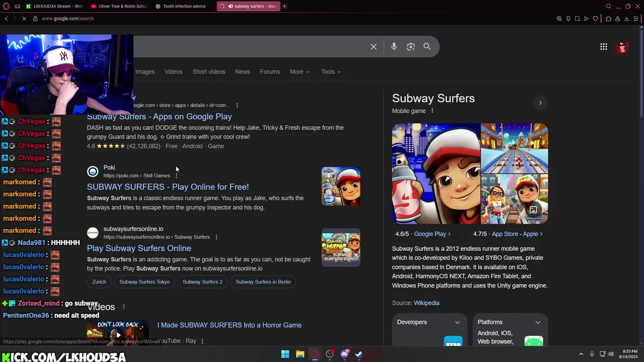Go back to previous page

[6, 19]
